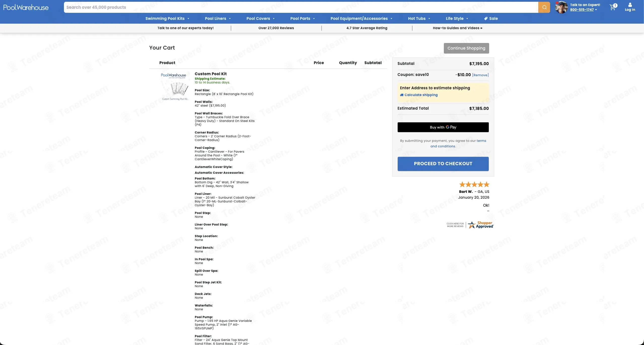This screenshot has height=345, width=644.
Task: Click the Log In user icon
Action: 630,5
